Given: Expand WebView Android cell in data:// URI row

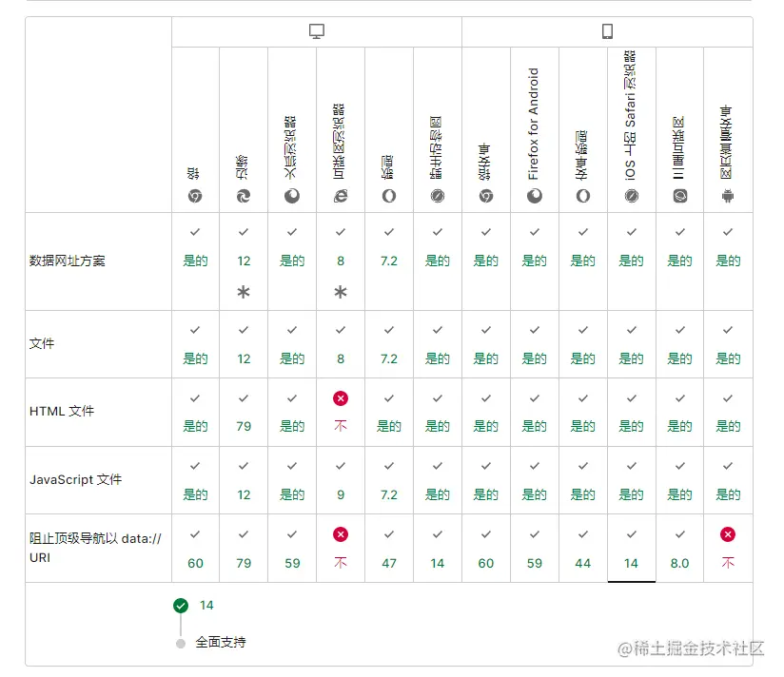Looking at the screenshot, I should click(x=728, y=549).
